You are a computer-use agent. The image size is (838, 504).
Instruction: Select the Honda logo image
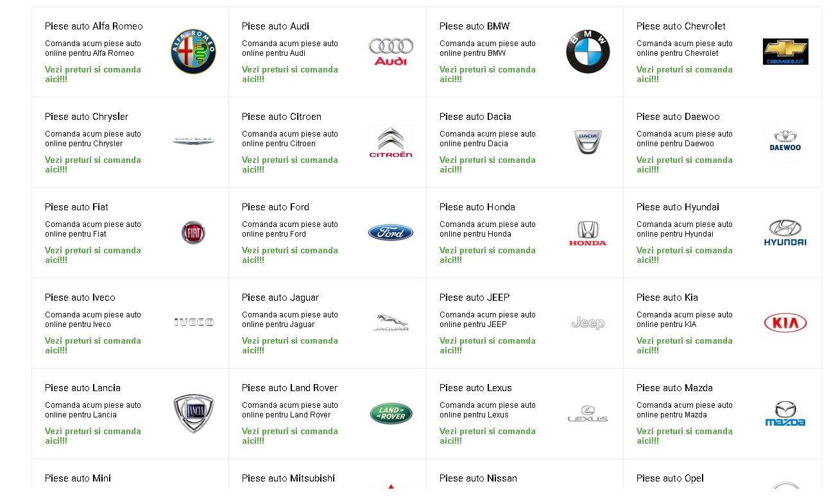tap(587, 232)
